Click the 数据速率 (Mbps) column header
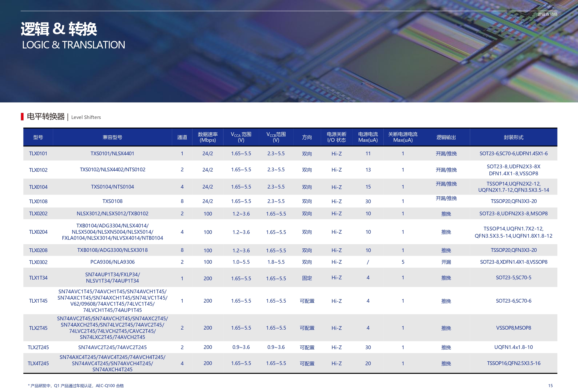The height and width of the screenshot is (392, 578). [207, 137]
